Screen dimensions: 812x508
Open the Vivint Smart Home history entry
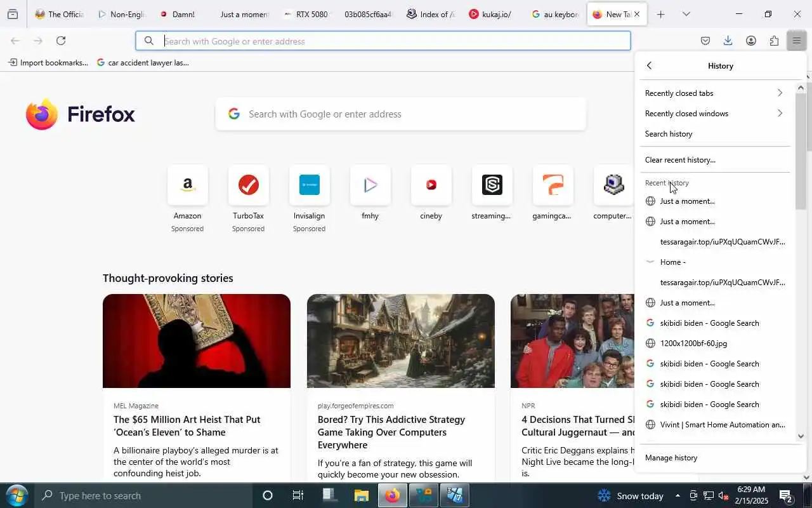pos(714,425)
